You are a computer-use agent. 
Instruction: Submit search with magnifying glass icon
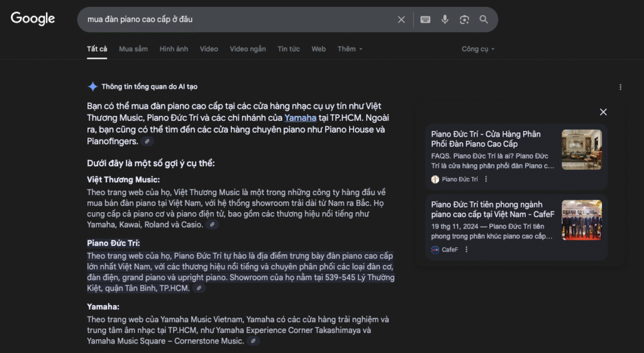click(x=484, y=20)
